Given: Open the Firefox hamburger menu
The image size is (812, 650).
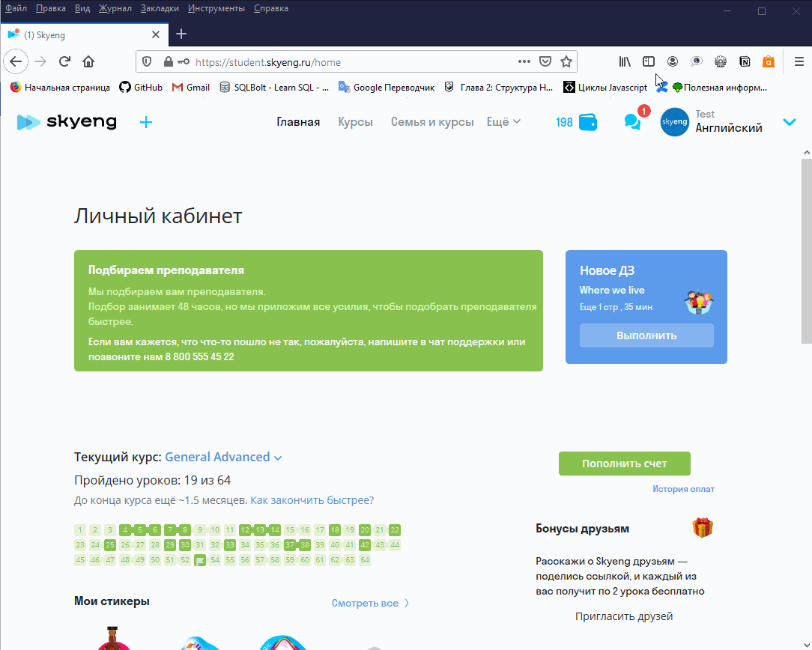Looking at the screenshot, I should 799,61.
